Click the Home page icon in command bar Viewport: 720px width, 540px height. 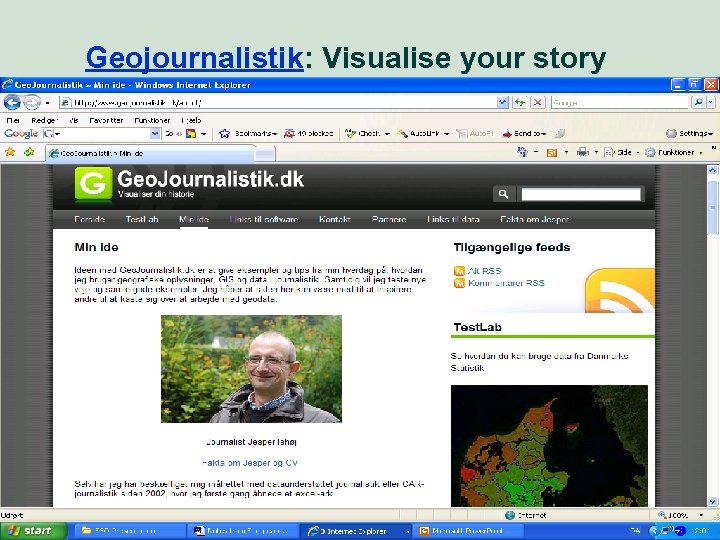[522, 152]
